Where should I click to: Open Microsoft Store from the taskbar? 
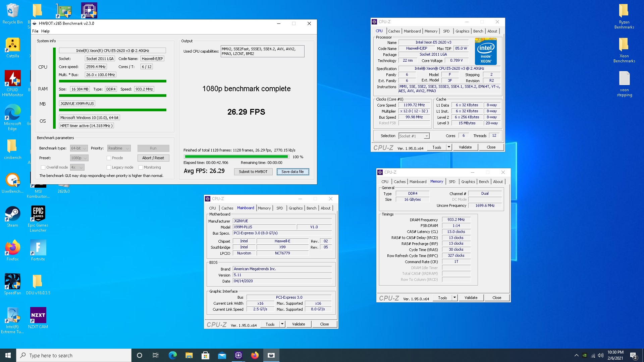coord(206,355)
